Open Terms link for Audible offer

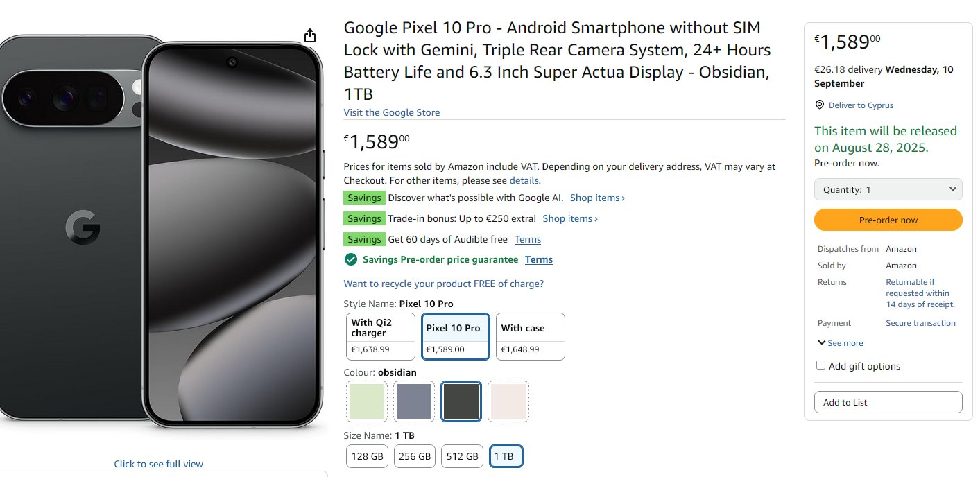click(x=527, y=239)
